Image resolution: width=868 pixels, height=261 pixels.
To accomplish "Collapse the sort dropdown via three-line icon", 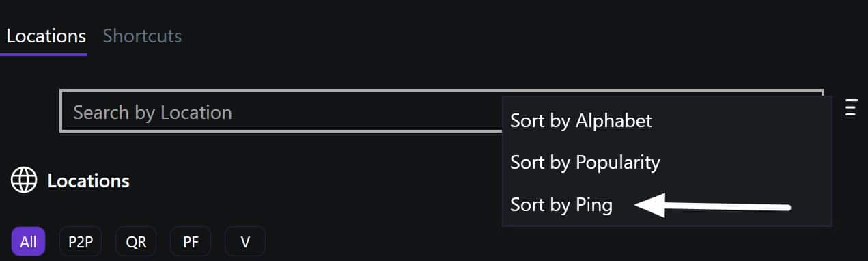I will click(x=851, y=108).
